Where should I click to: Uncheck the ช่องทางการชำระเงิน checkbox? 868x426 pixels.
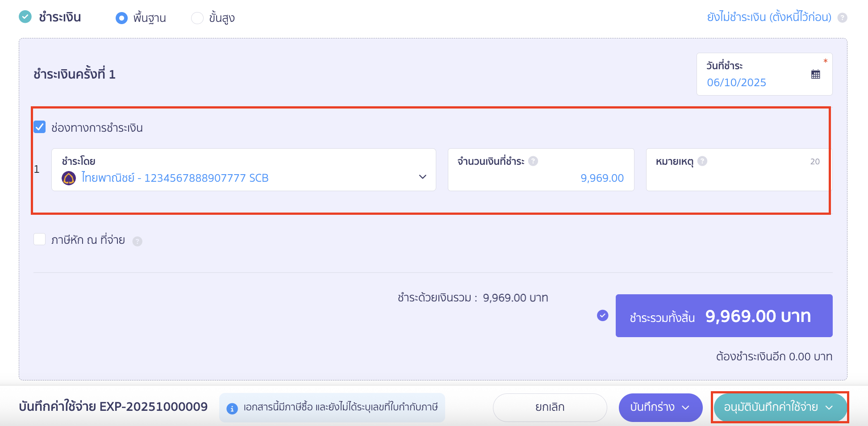point(40,127)
